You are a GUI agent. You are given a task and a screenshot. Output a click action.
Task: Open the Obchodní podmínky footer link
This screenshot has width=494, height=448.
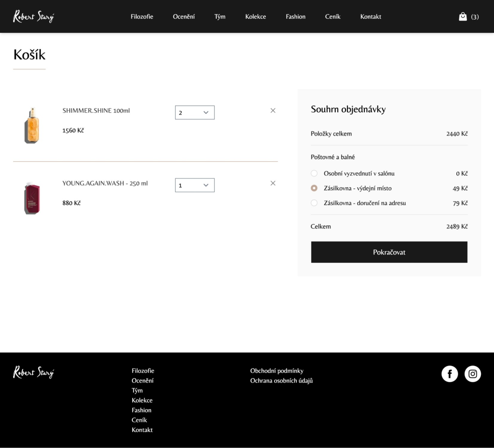276,371
